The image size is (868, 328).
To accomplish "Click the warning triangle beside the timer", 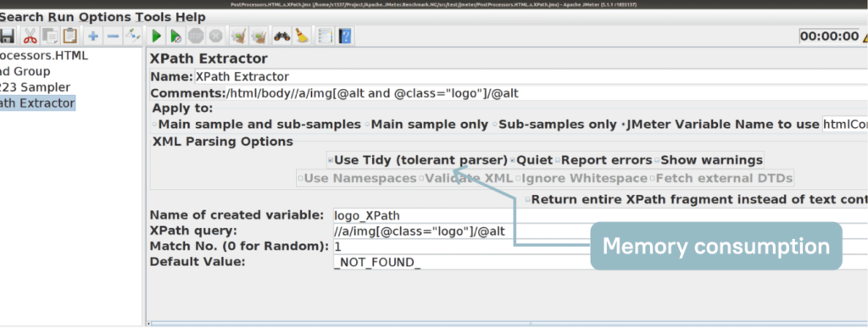I will coord(865,37).
